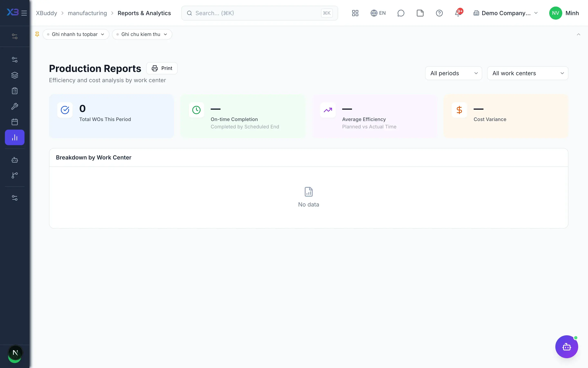Go to XBuddy breadcrumb
Screen dimensions: 588x368
[46, 13]
